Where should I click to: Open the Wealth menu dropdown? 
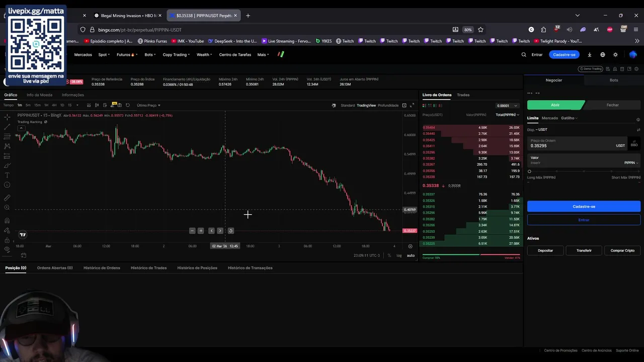pyautogui.click(x=204, y=54)
